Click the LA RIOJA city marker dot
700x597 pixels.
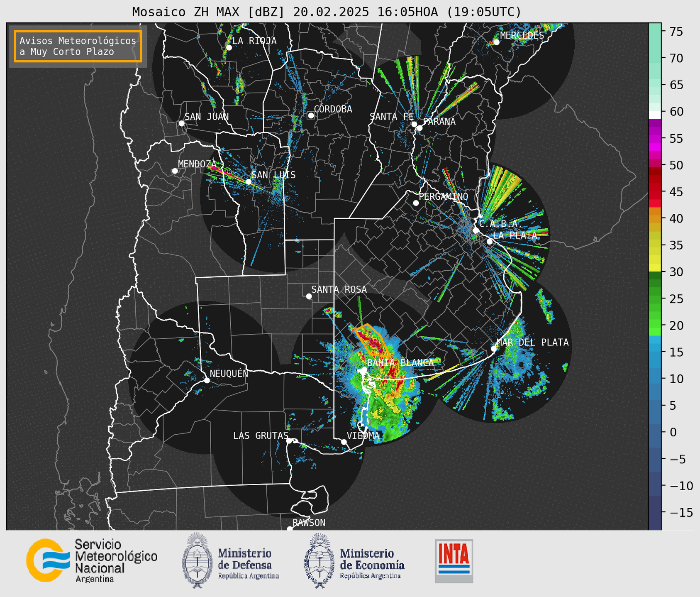pos(229,48)
